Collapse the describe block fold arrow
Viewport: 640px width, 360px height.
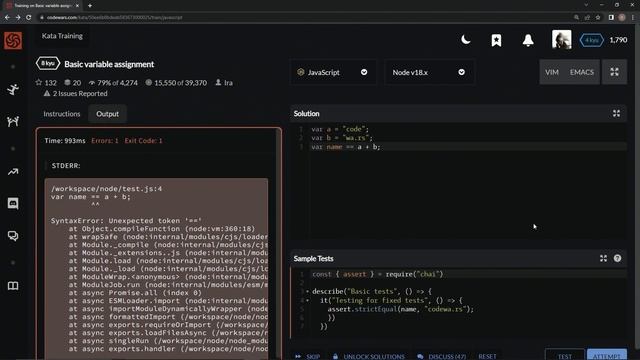tap(307, 291)
